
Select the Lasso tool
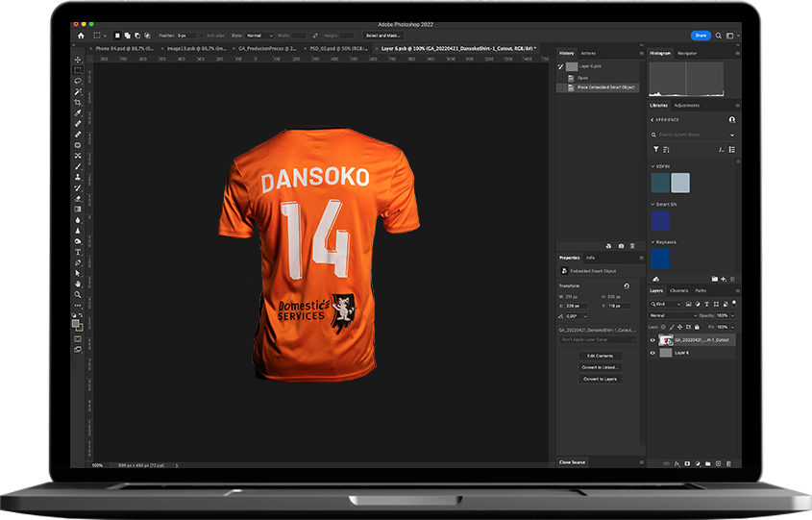coord(78,81)
